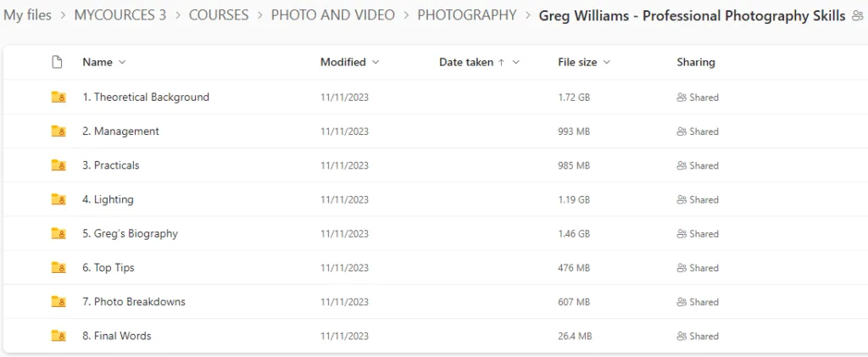Open the Modified column dropdown
The width and height of the screenshot is (868, 357).
[x=376, y=62]
